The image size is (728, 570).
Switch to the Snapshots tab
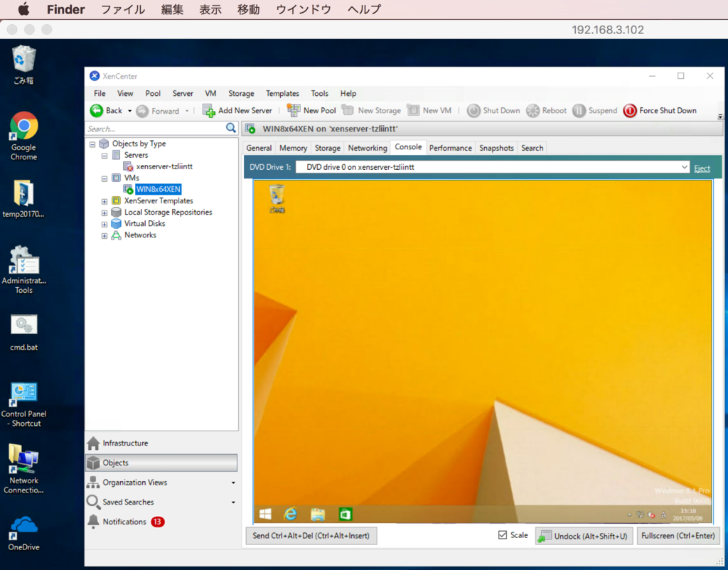pos(496,148)
